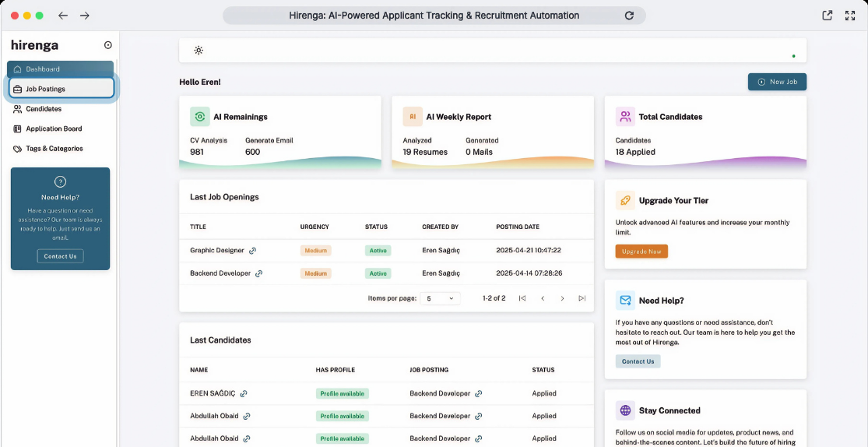Image resolution: width=868 pixels, height=447 pixels.
Task: Click the share icon in title bar
Action: click(827, 16)
